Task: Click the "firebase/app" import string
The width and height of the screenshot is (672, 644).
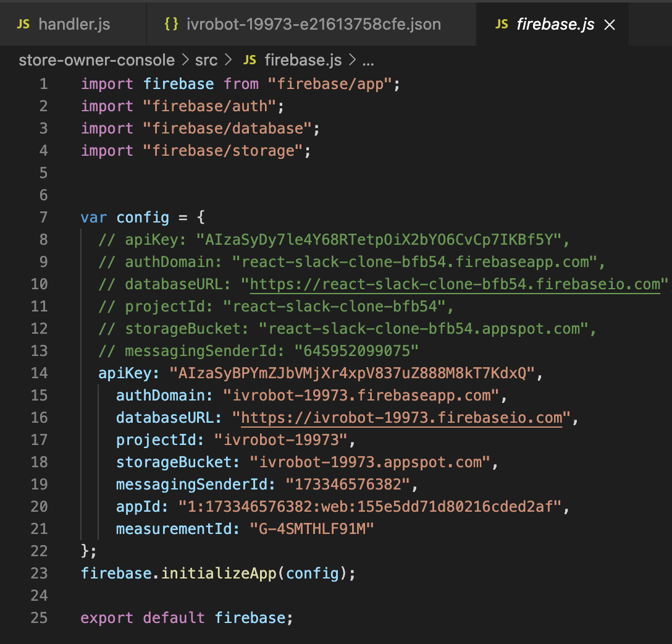Action: (x=330, y=83)
